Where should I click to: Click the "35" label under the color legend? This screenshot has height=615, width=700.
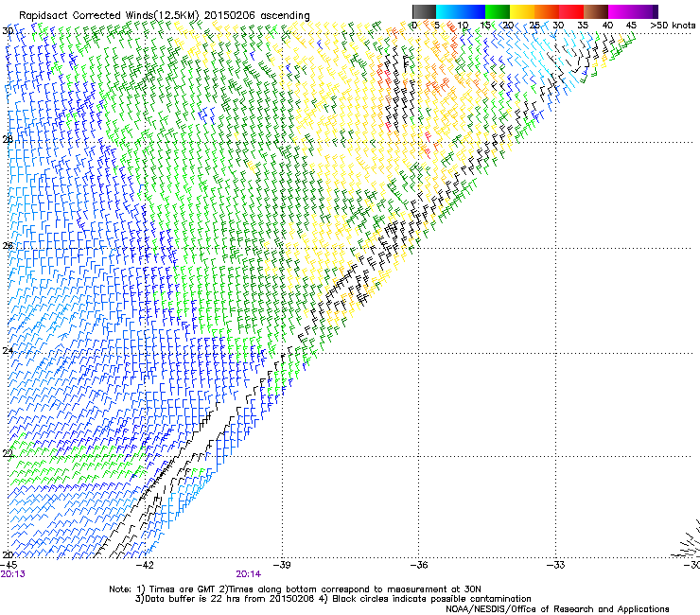coord(583,26)
